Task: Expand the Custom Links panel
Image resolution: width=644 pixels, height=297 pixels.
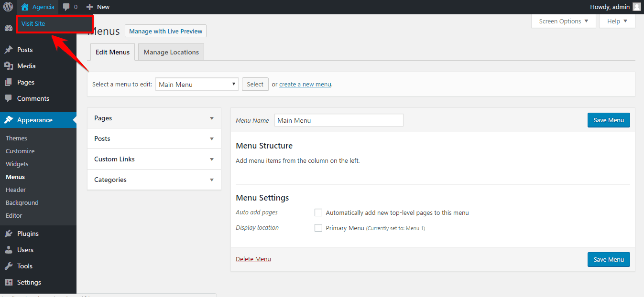Action: coord(154,159)
